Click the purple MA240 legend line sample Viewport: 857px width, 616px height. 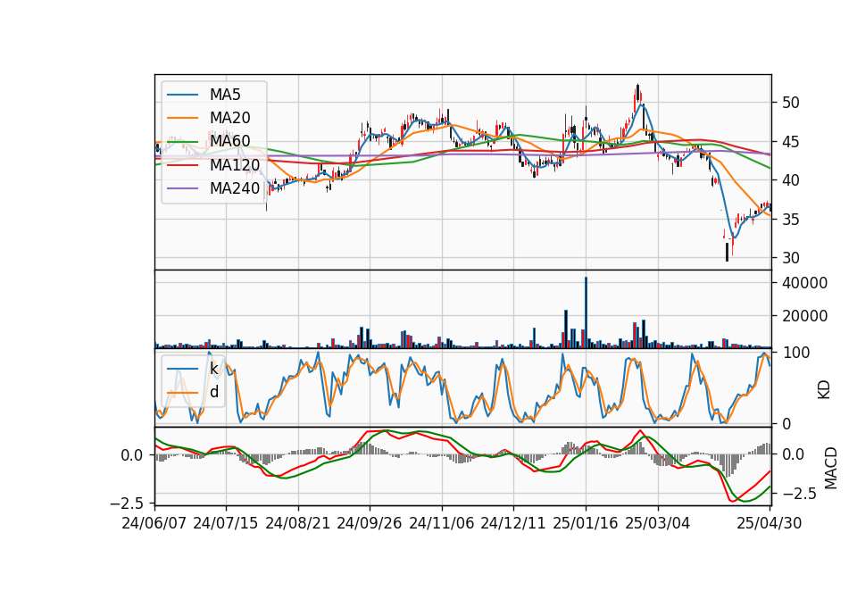[x=182, y=188]
